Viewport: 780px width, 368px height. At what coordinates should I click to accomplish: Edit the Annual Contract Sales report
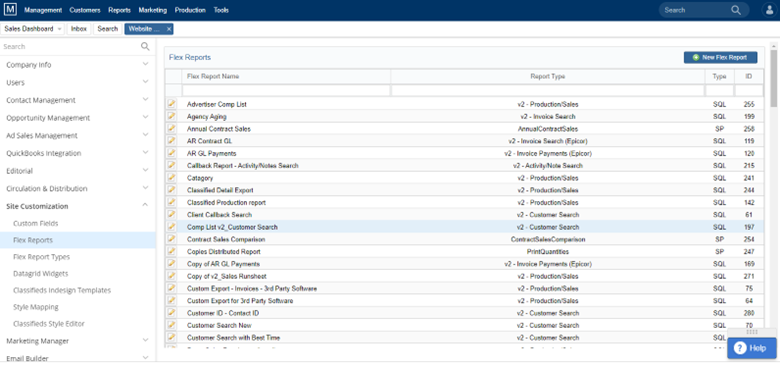pos(172,128)
